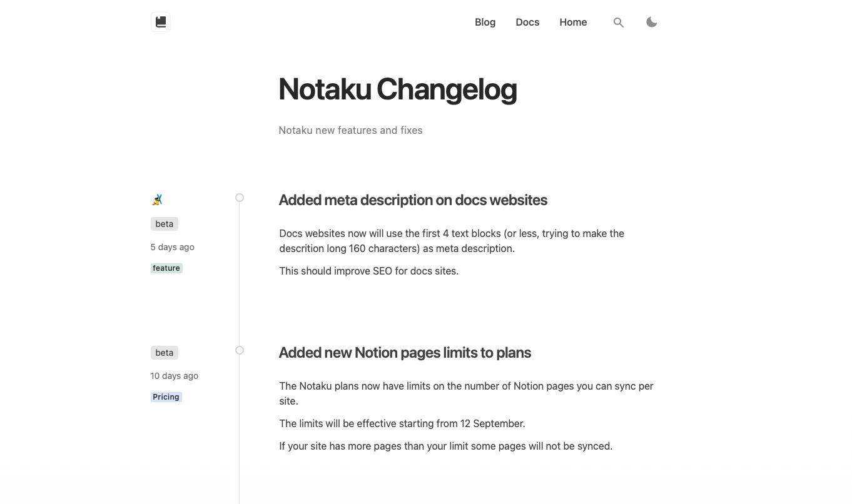Click the dancer emoji on the first changelog entry
This screenshot has width=852, height=504.
click(157, 199)
